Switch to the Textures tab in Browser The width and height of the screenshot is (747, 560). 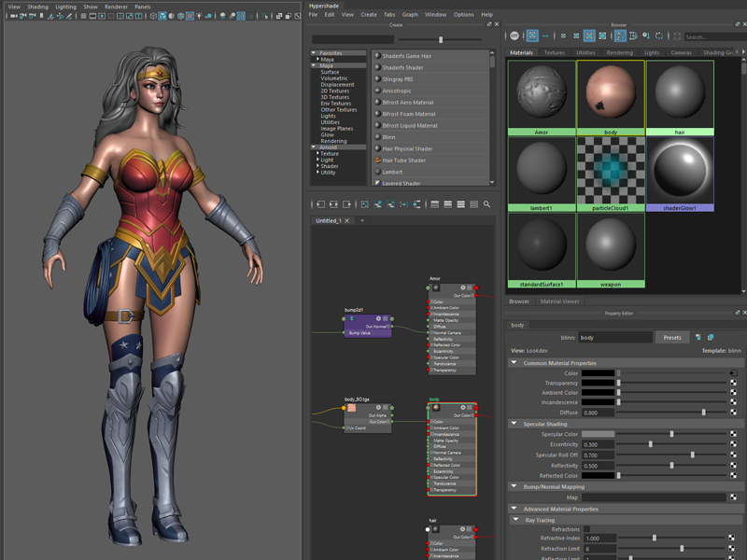(x=555, y=53)
